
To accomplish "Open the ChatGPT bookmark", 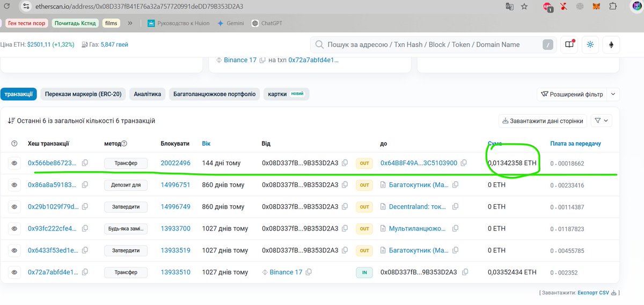I will pyautogui.click(x=267, y=23).
